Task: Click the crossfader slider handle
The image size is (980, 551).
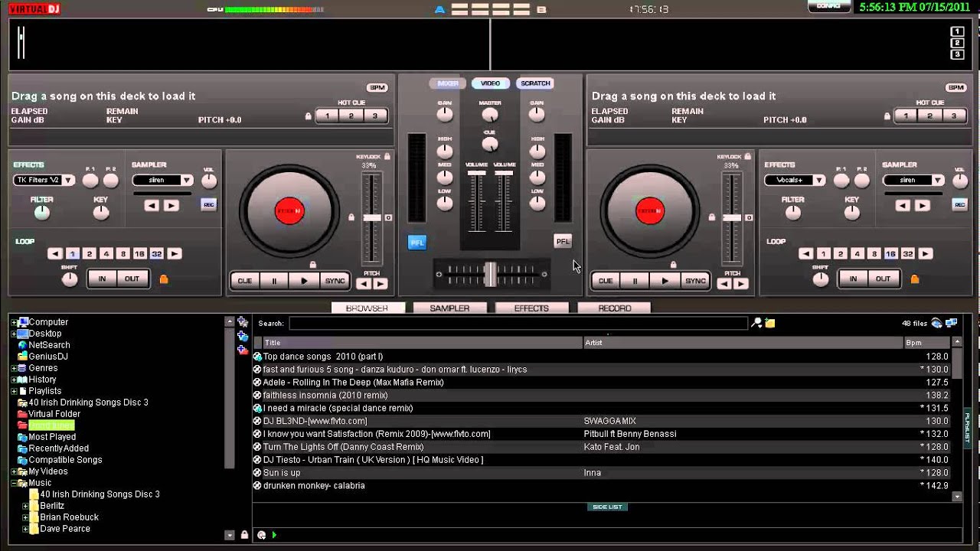Action: [x=490, y=274]
